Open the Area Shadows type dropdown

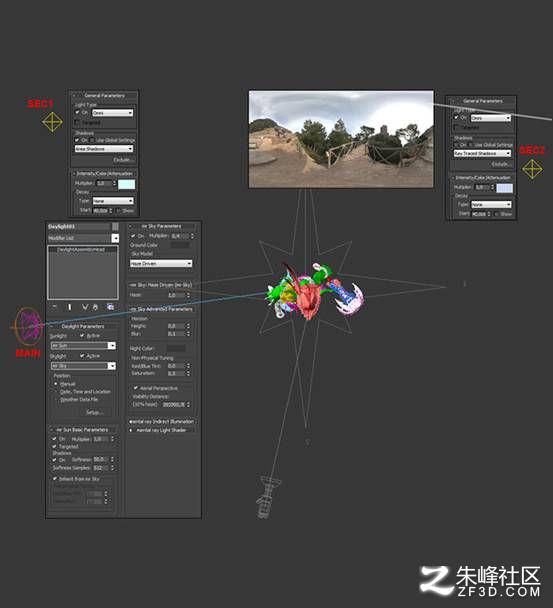104,149
